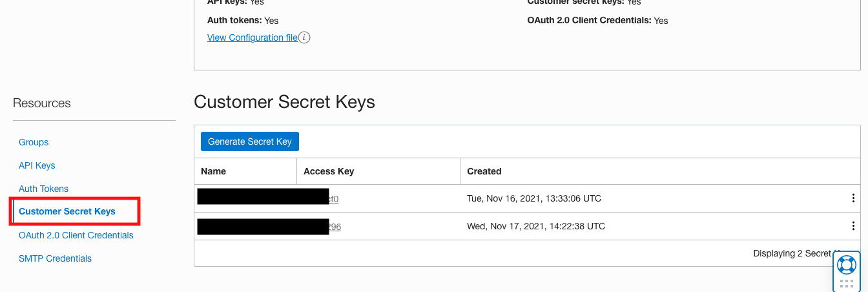Open the View Configuration file link
This screenshot has width=868, height=292.
pyautogui.click(x=252, y=37)
